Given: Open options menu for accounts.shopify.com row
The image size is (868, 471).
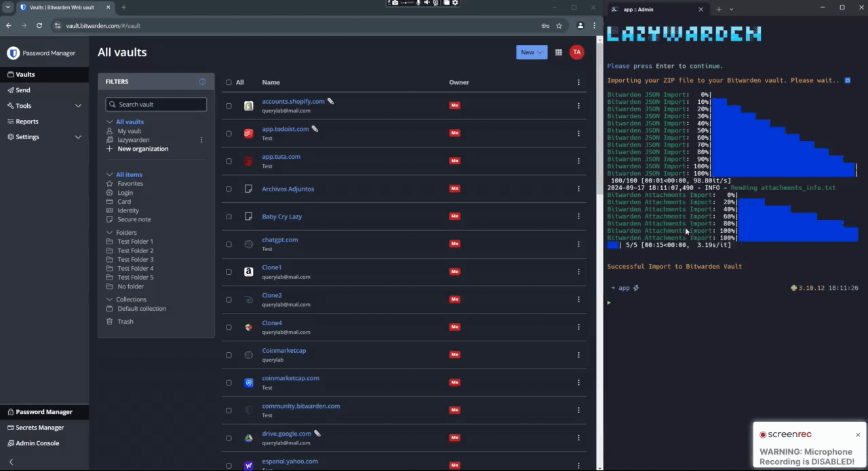Looking at the screenshot, I should click(578, 106).
